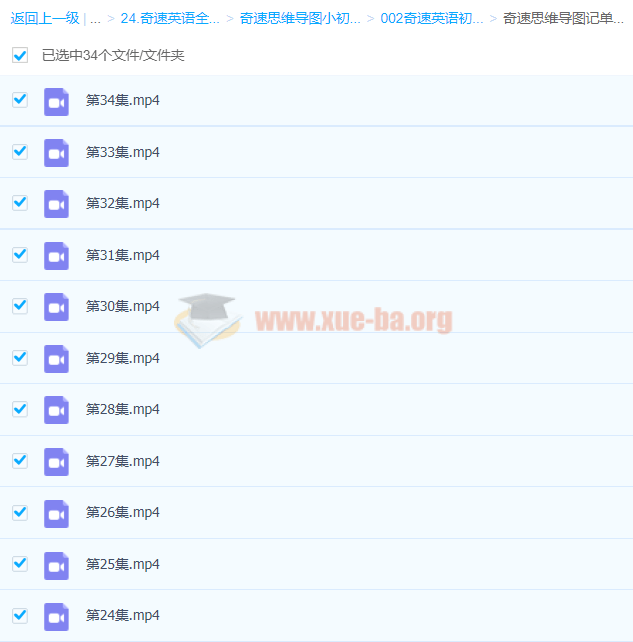Click 返回上一级 to go back
Image resolution: width=633 pixels, height=642 pixels.
pyautogui.click(x=44, y=19)
